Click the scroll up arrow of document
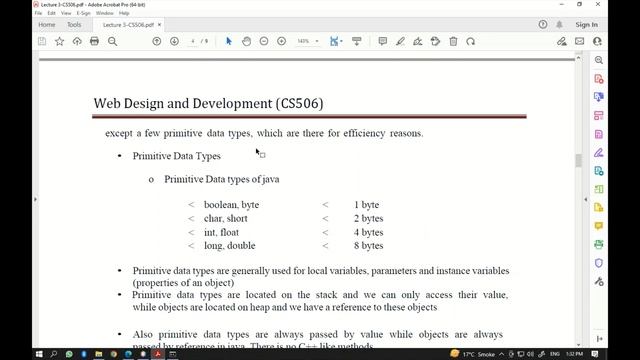This screenshot has width=640, height=360. (578, 58)
